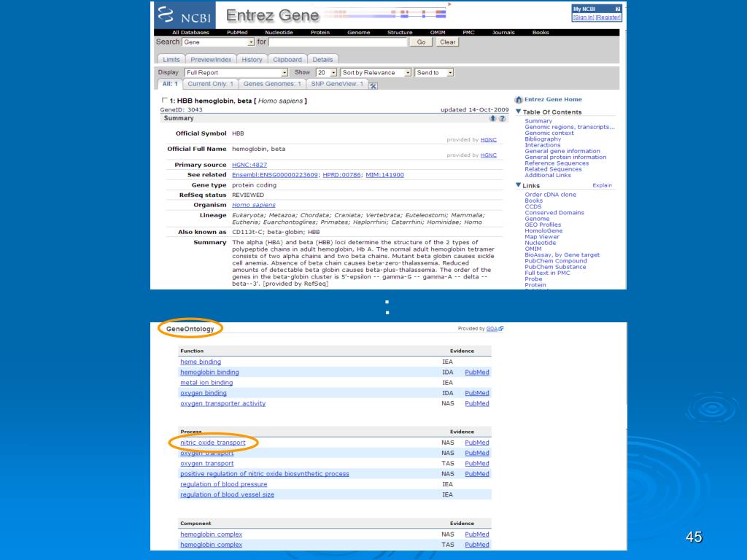
Task: Open the regulation of blood vessel size link
Action: coord(228,495)
